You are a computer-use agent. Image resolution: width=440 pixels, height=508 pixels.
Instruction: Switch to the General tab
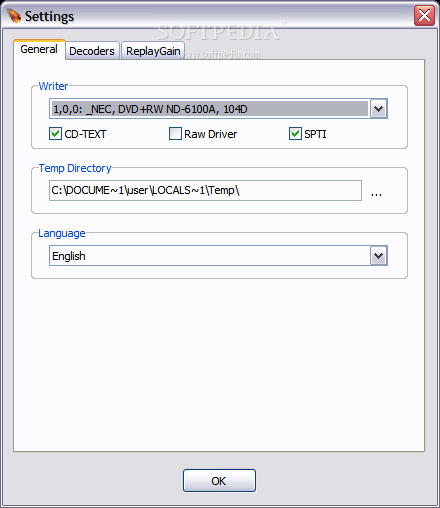click(39, 49)
